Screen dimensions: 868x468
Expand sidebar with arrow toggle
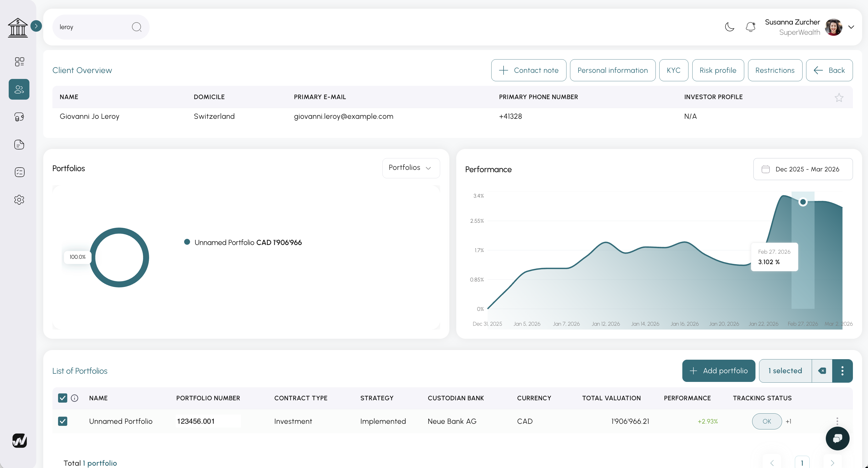(36, 26)
